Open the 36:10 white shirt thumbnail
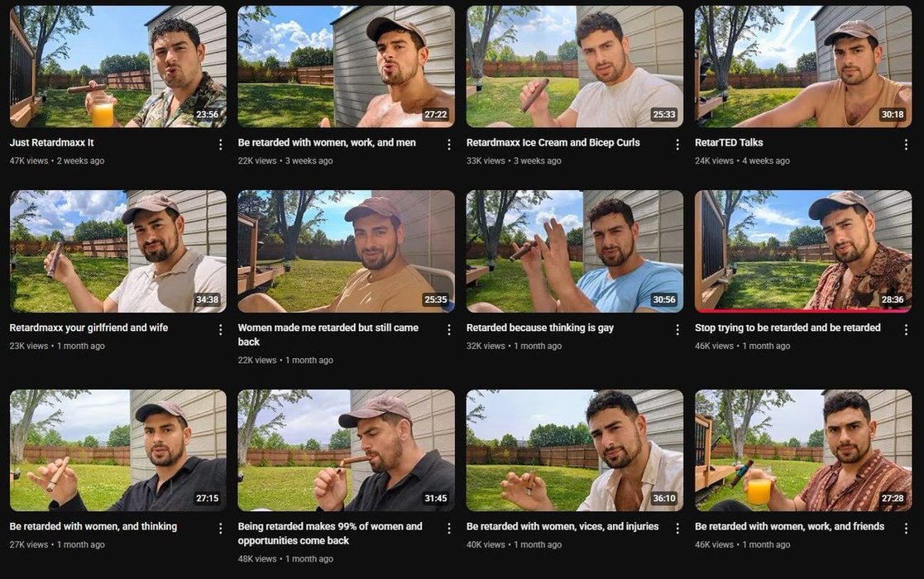The width and height of the screenshot is (924, 579). pos(575,450)
